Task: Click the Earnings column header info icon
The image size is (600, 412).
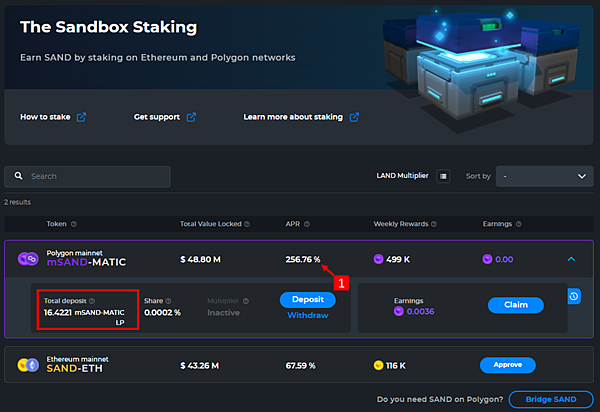Action: (x=518, y=224)
